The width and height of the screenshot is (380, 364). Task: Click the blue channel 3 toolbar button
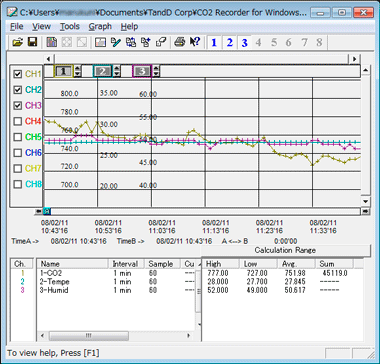[x=244, y=43]
